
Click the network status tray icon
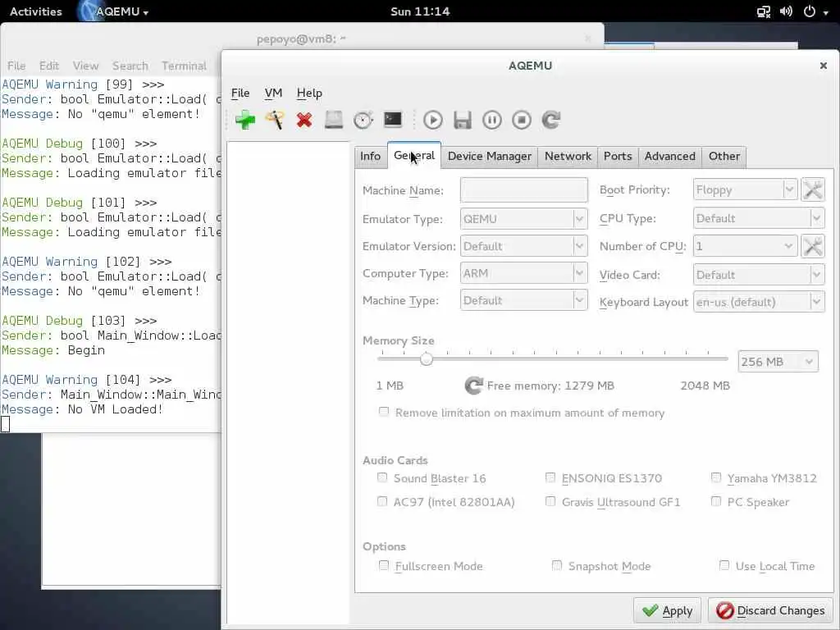(763, 11)
